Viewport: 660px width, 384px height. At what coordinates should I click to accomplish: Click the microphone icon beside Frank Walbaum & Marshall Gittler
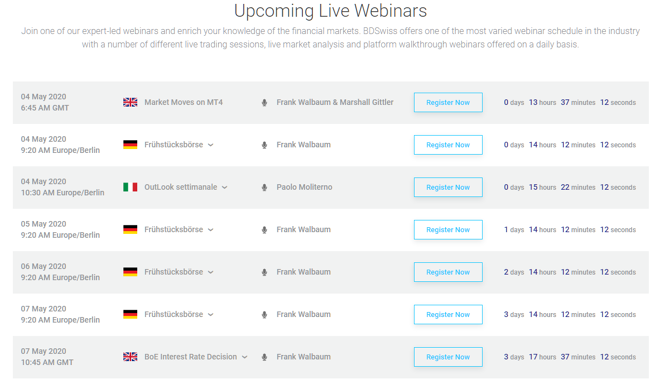(x=264, y=102)
